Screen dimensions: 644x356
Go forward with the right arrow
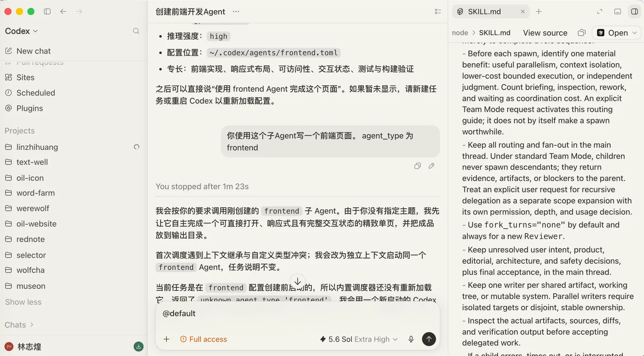[x=79, y=11]
